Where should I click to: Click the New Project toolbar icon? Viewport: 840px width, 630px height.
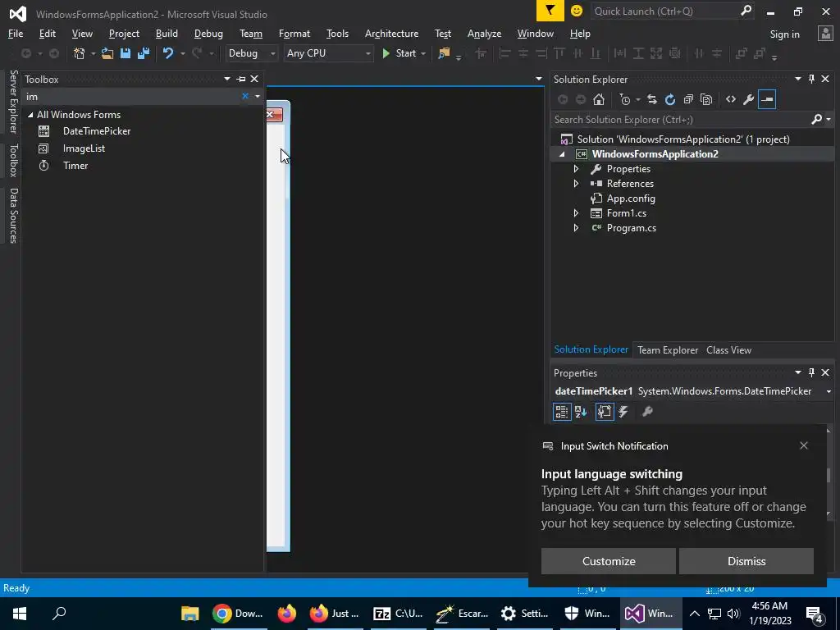pos(80,53)
